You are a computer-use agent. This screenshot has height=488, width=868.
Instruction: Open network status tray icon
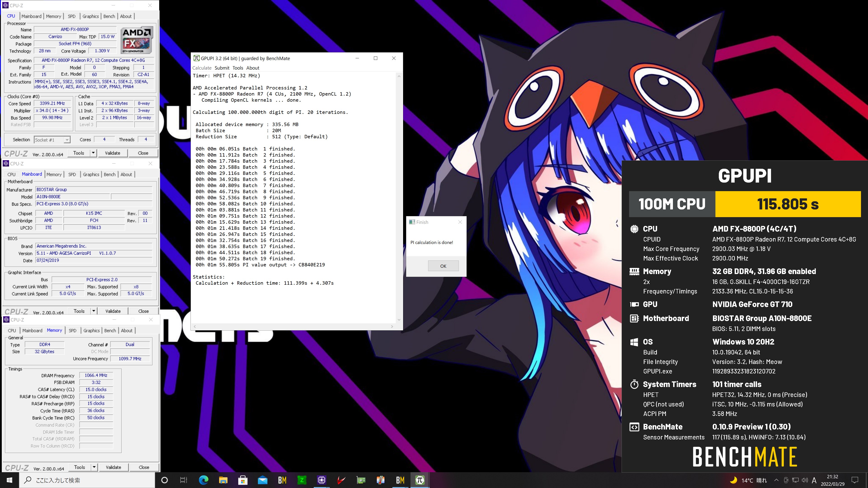point(795,480)
